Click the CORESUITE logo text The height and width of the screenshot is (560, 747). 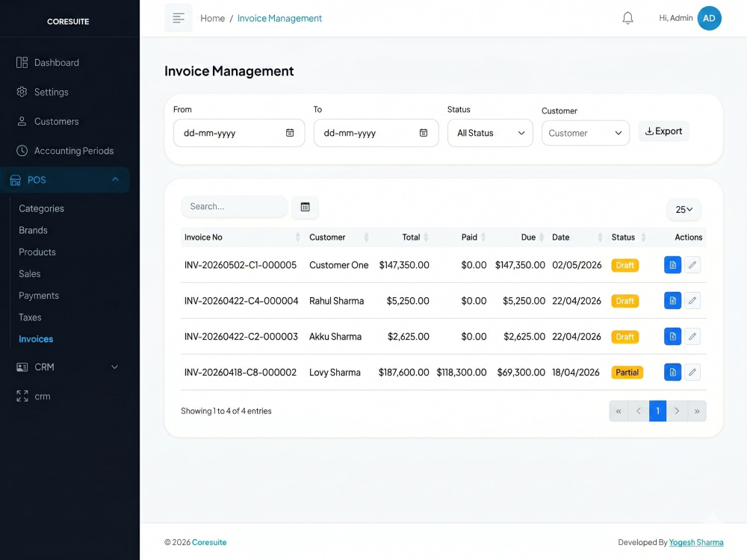[x=68, y=22]
